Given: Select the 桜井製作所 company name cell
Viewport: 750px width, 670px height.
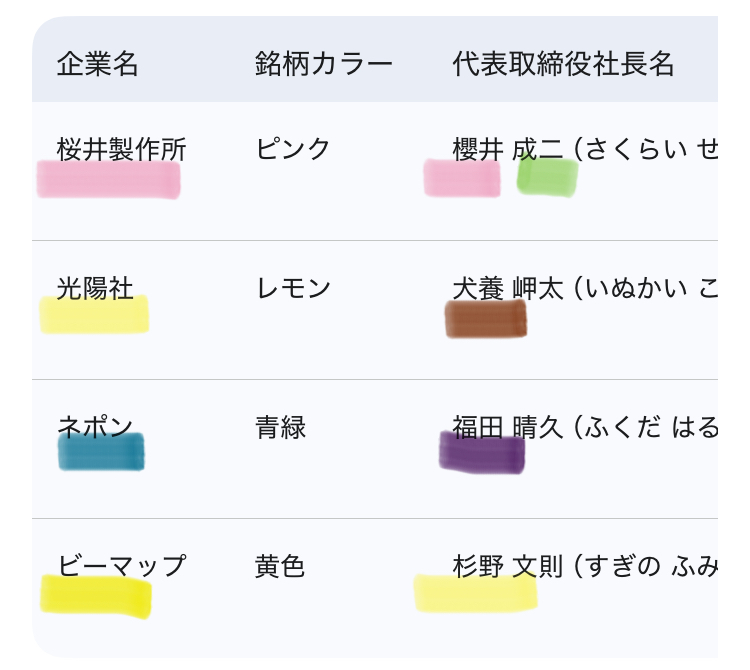Looking at the screenshot, I should click(121, 150).
